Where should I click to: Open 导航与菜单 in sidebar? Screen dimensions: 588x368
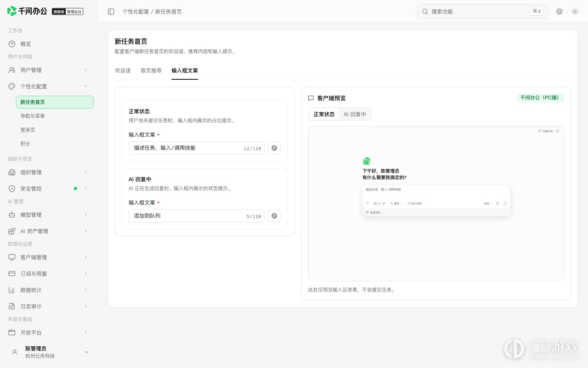[x=55, y=116]
